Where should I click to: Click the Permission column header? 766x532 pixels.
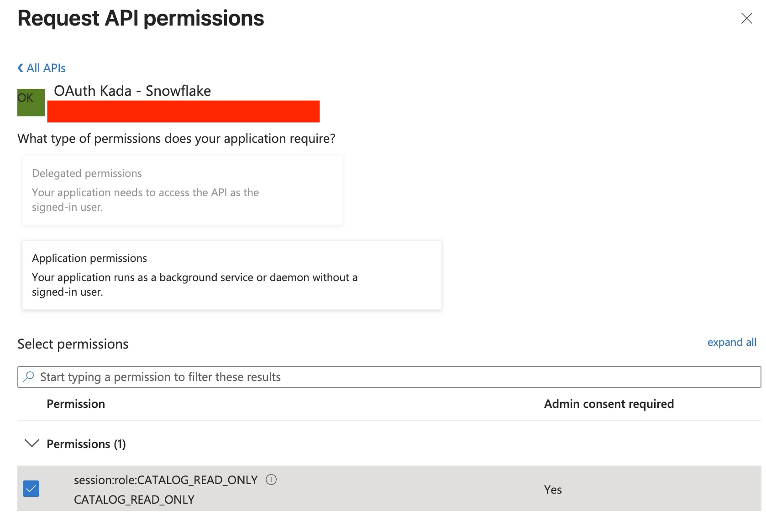pyautogui.click(x=76, y=404)
